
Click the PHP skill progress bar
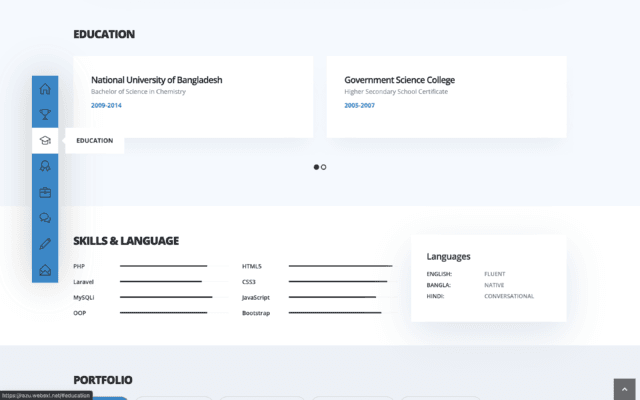click(163, 266)
